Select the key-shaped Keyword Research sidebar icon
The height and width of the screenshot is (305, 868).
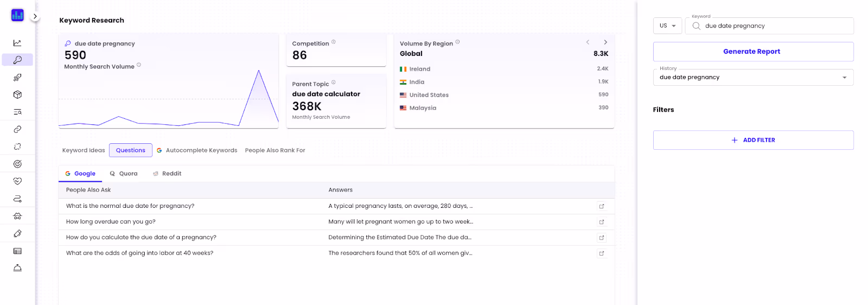click(17, 60)
